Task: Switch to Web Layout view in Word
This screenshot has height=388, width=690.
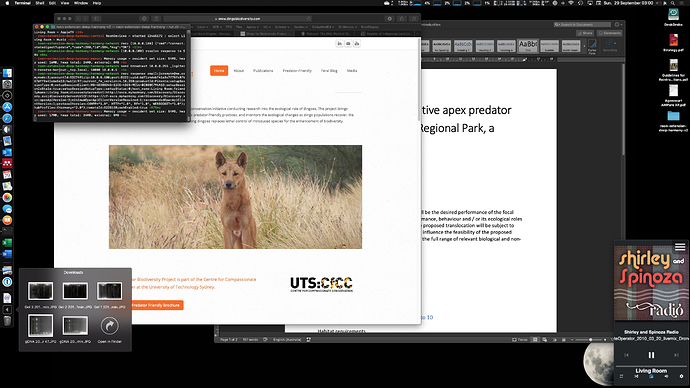Action: 544,340
